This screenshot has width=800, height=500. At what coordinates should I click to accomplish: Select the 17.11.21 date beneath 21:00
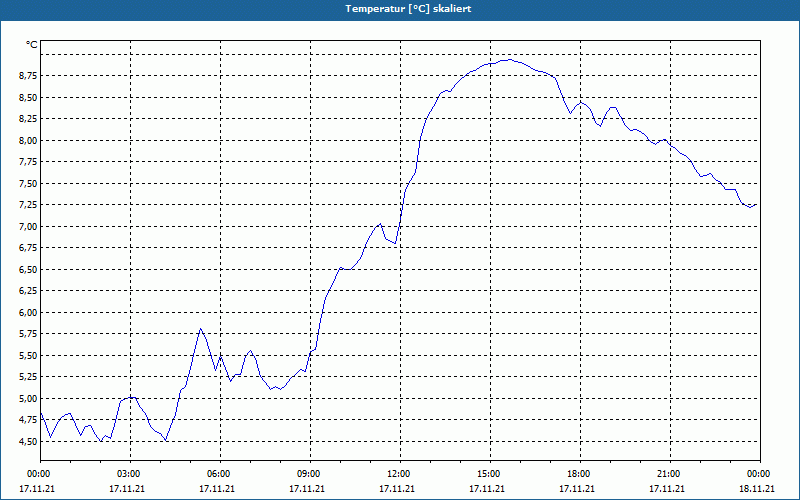coord(667,489)
